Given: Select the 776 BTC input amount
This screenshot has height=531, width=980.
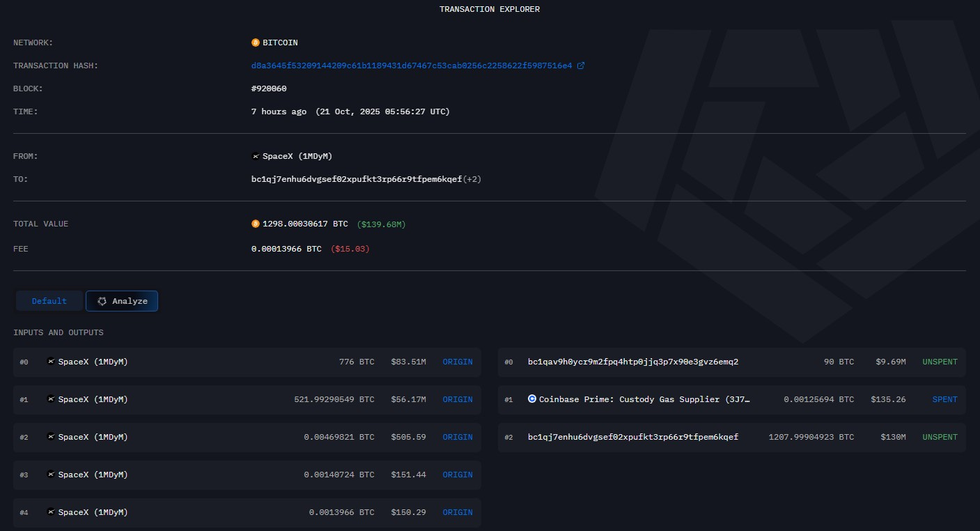Looking at the screenshot, I should 356,362.
